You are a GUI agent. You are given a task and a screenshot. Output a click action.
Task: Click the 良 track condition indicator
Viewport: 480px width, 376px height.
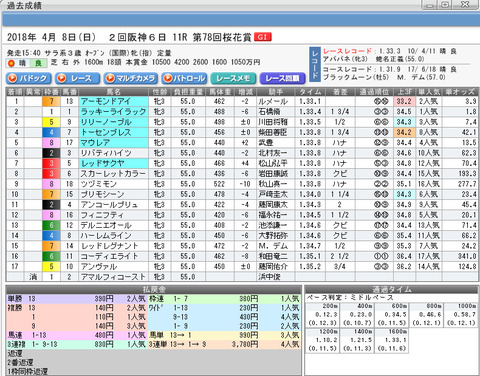pos(38,63)
